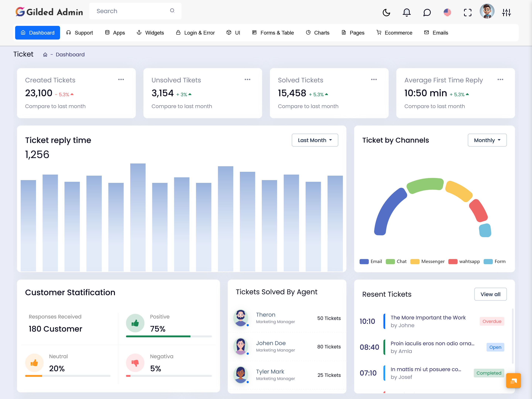Expand the Monthly dropdown
Viewport: 532px width, 399px height.
[x=487, y=140]
